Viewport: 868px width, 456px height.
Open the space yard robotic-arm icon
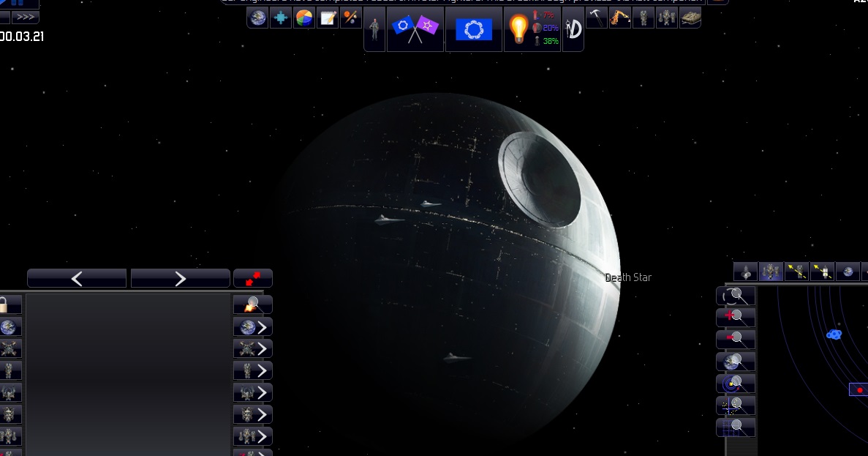(x=619, y=17)
